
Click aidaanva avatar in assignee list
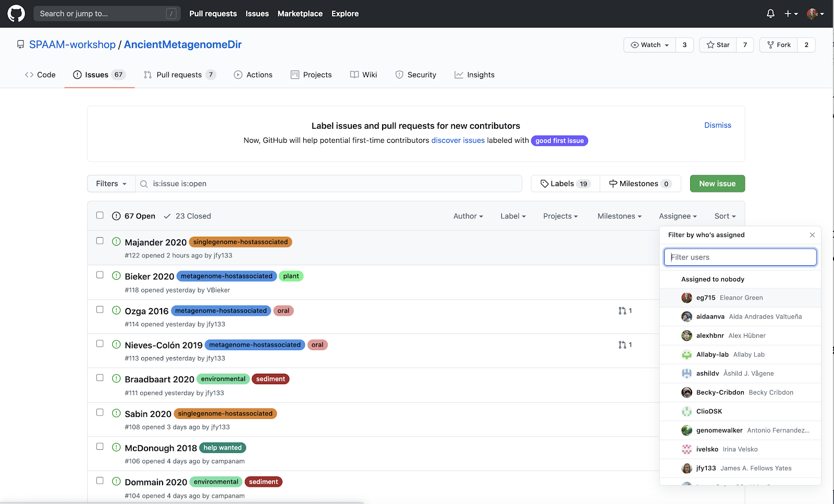point(687,316)
